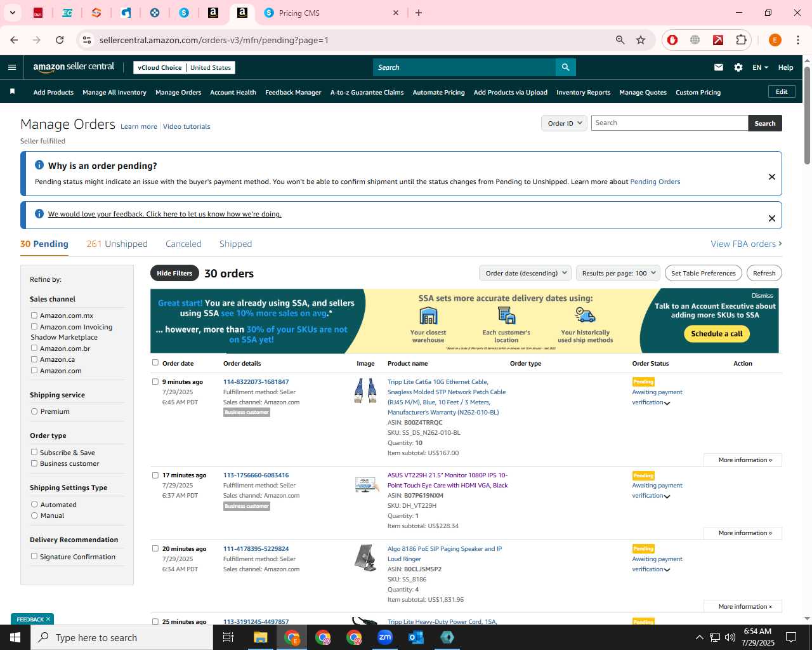Click the Algo paging speaker thumbnail
Screen dimensions: 812x650
click(x=365, y=557)
